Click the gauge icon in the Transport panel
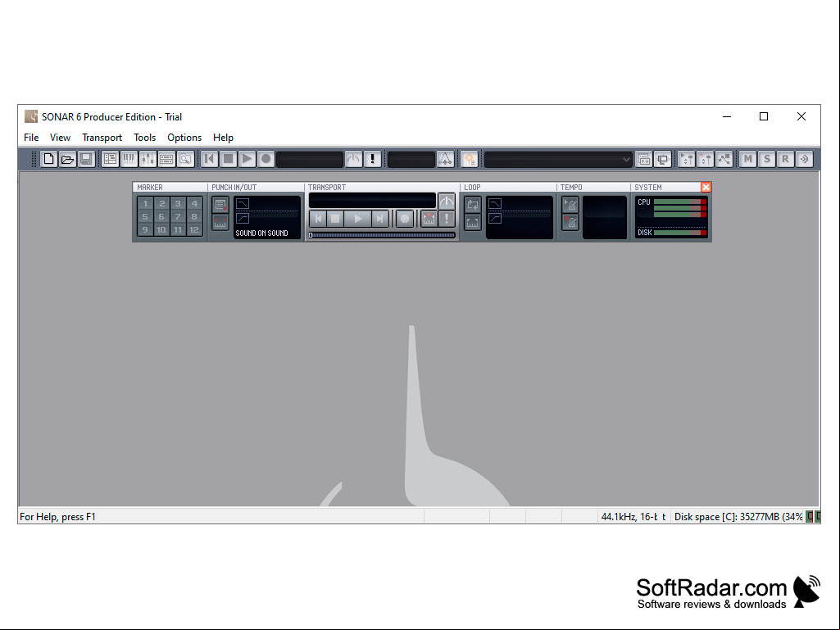Viewport: 840px width, 630px height. (447, 202)
